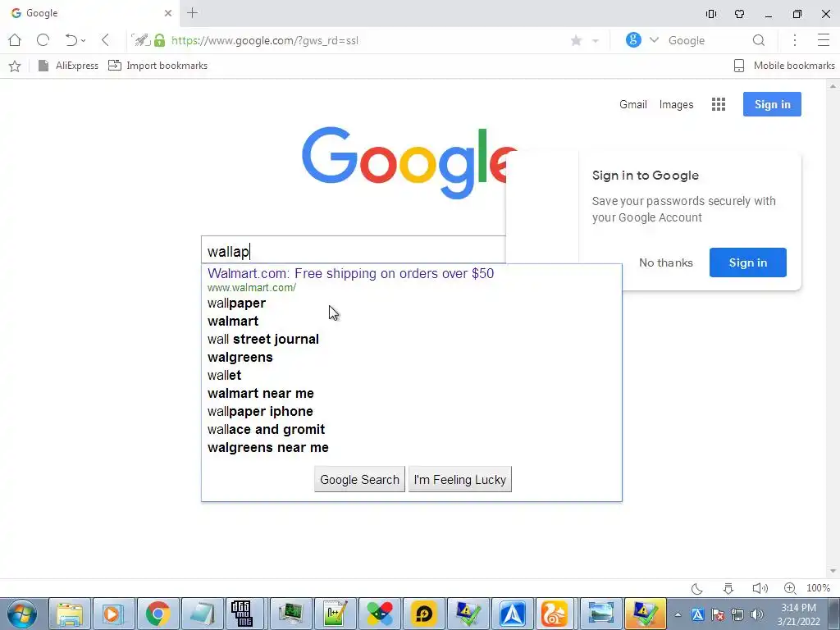Image resolution: width=840 pixels, height=630 pixels.
Task: Choose the 'wallace and gromit' suggestion
Action: (x=267, y=430)
